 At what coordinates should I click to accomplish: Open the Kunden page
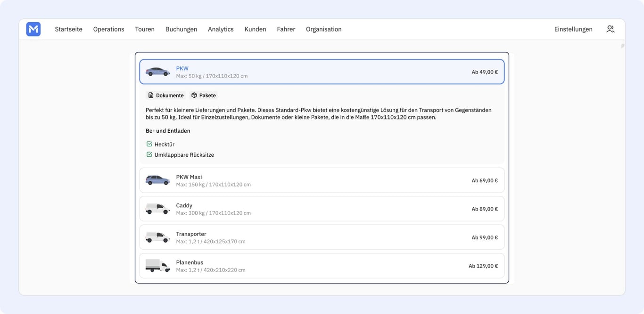[255, 29]
